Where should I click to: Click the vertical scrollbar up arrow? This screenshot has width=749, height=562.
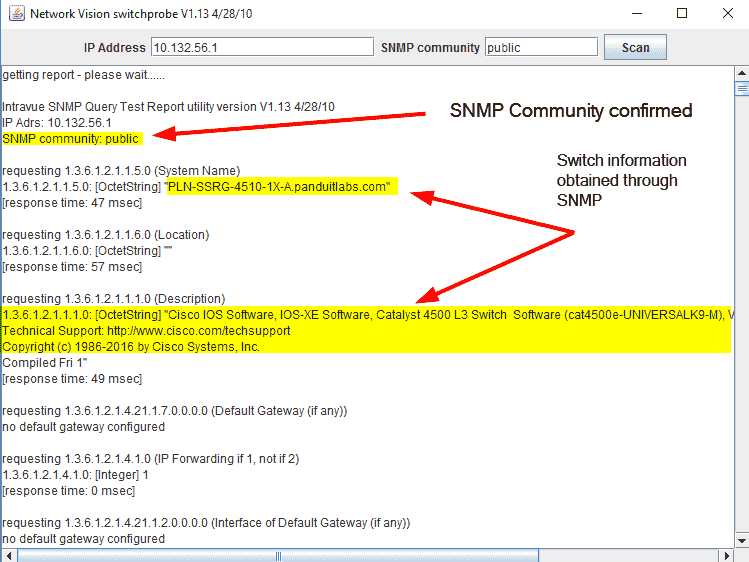point(741,74)
